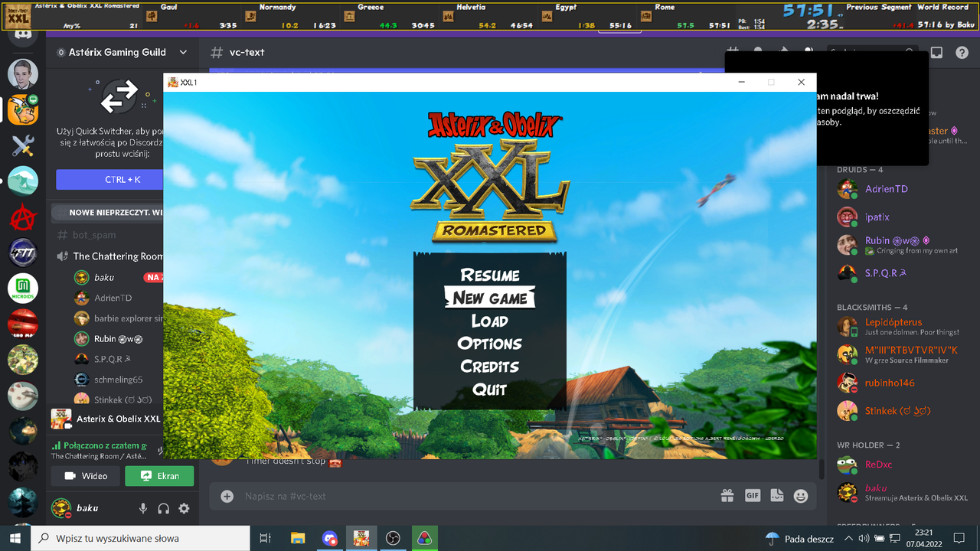Screen dimensions: 980x551
Task: Open the Windows Start menu
Action: 15,538
